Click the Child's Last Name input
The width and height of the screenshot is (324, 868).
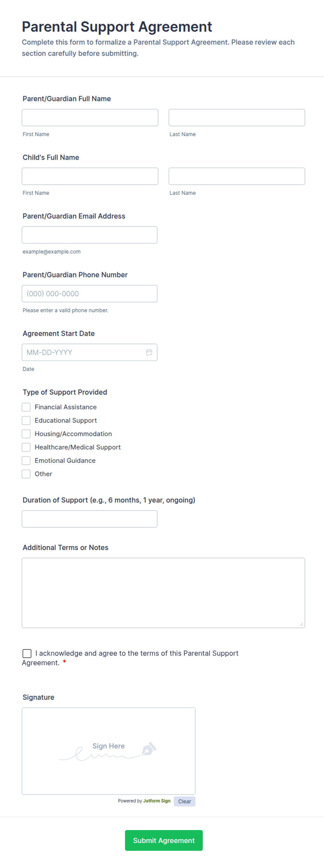[x=237, y=176]
